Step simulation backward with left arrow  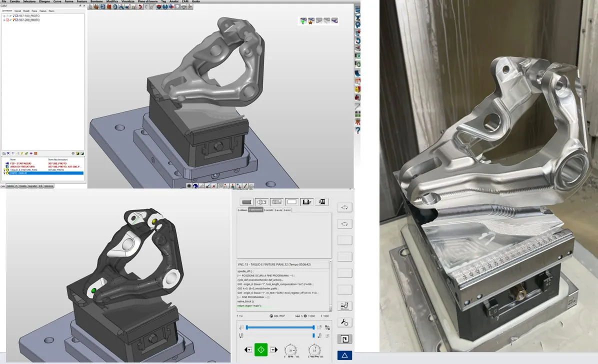248,349
